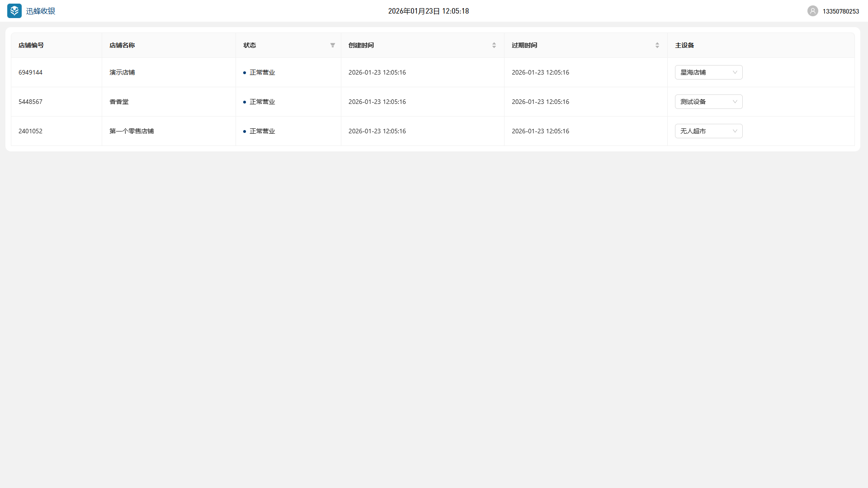The image size is (868, 488).
Task: Open the 星海店铺 main device dropdown
Action: pyautogui.click(x=708, y=72)
